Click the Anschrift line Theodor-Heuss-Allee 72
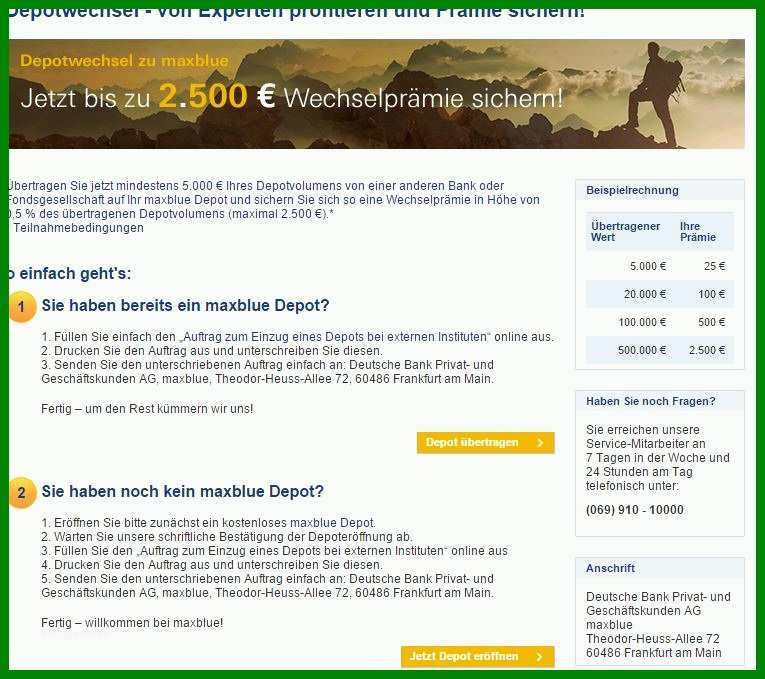Screen dimensions: 765x679 coord(653,639)
